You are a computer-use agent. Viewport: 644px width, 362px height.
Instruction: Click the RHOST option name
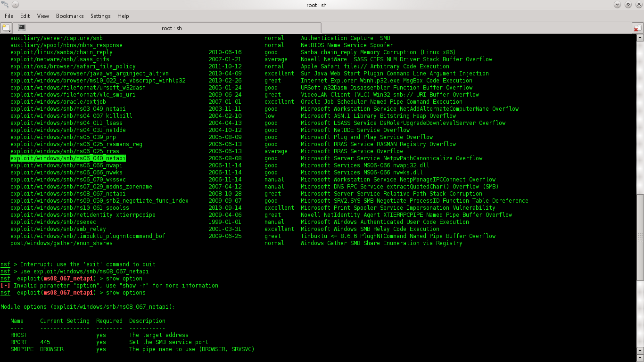click(19, 335)
